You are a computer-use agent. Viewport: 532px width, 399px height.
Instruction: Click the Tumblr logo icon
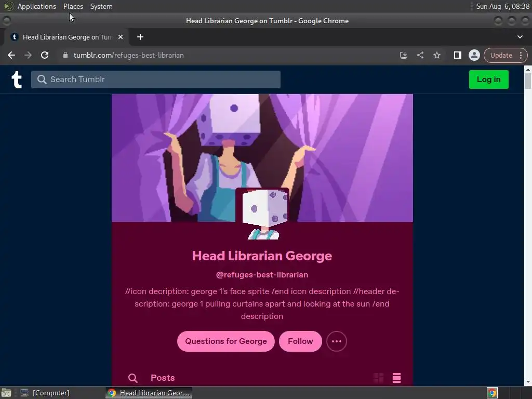tap(17, 79)
